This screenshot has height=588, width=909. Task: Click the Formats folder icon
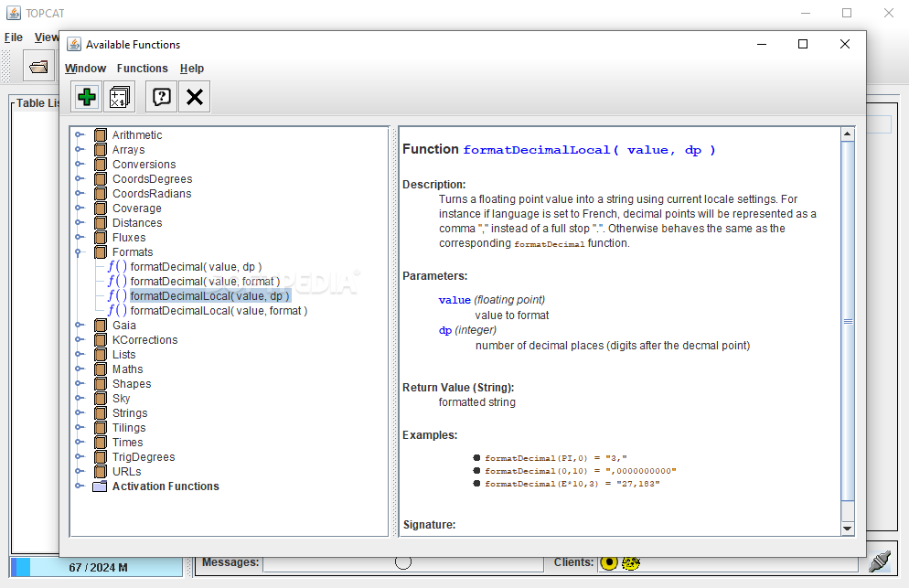(101, 252)
